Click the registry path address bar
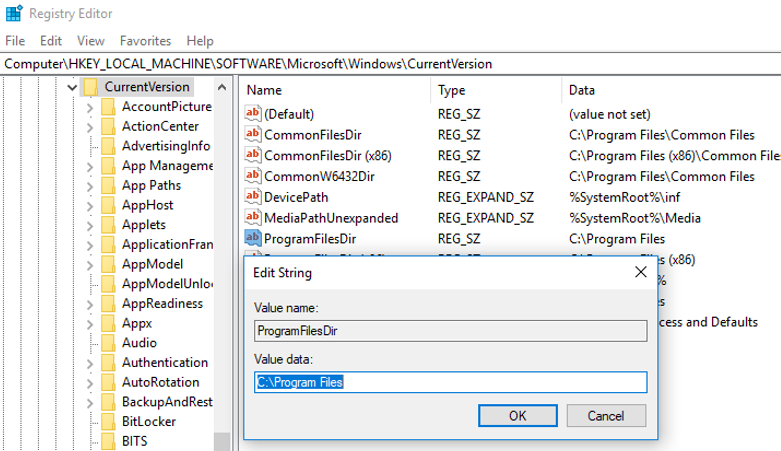Screen dimensions: 781x451 (390, 64)
